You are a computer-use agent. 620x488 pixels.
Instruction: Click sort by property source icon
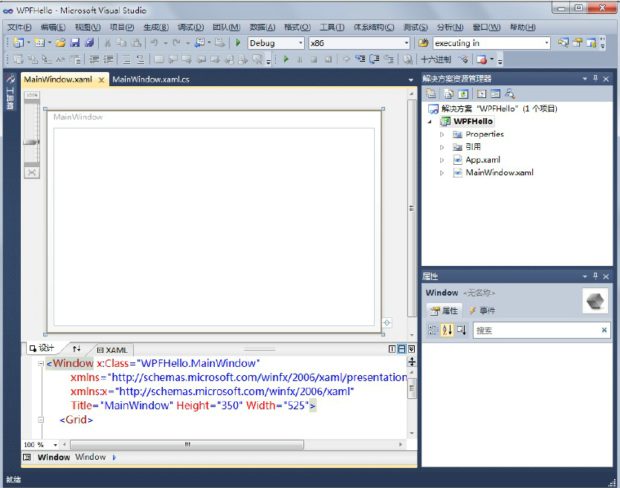click(x=462, y=329)
